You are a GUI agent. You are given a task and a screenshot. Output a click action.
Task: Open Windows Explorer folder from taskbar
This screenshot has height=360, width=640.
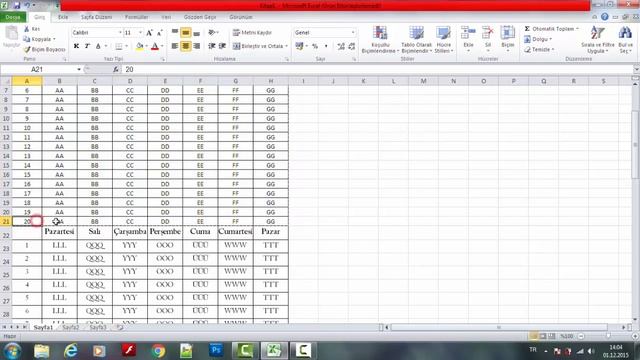42,351
